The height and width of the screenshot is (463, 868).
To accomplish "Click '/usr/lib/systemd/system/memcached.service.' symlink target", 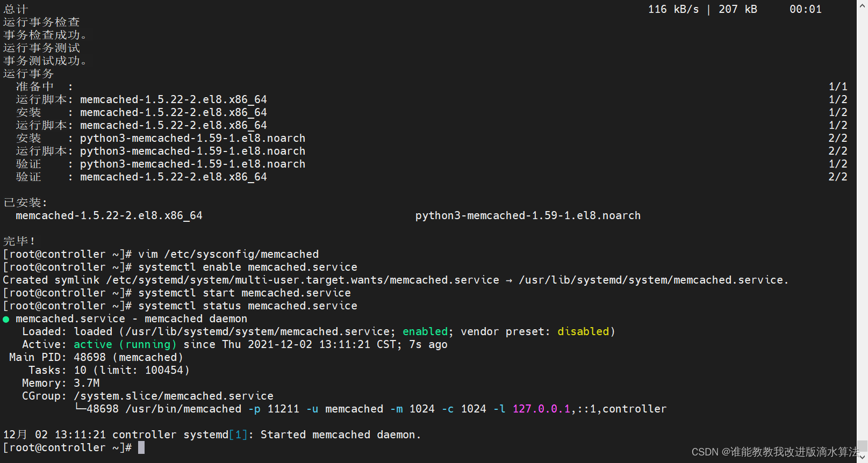I will (654, 280).
